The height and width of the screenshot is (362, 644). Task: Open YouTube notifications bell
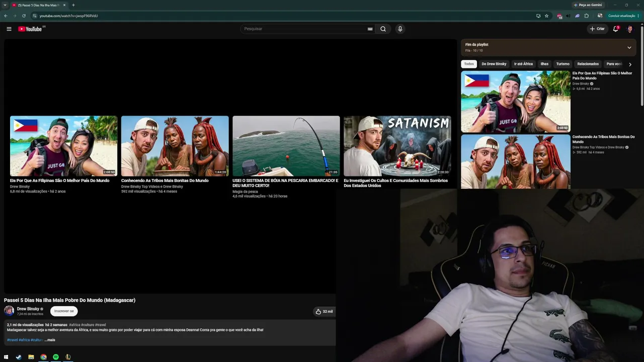(616, 29)
